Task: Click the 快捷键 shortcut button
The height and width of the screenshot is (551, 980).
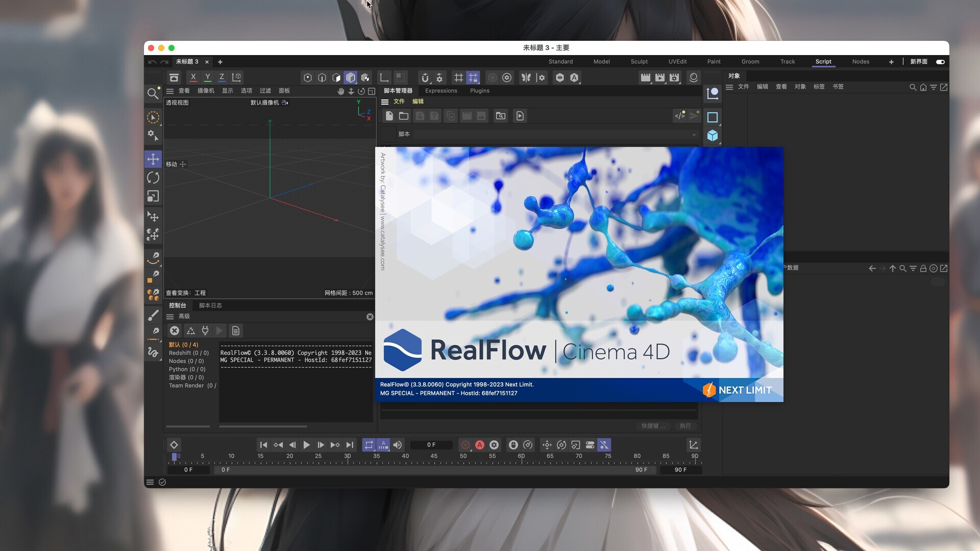Action: [x=653, y=426]
